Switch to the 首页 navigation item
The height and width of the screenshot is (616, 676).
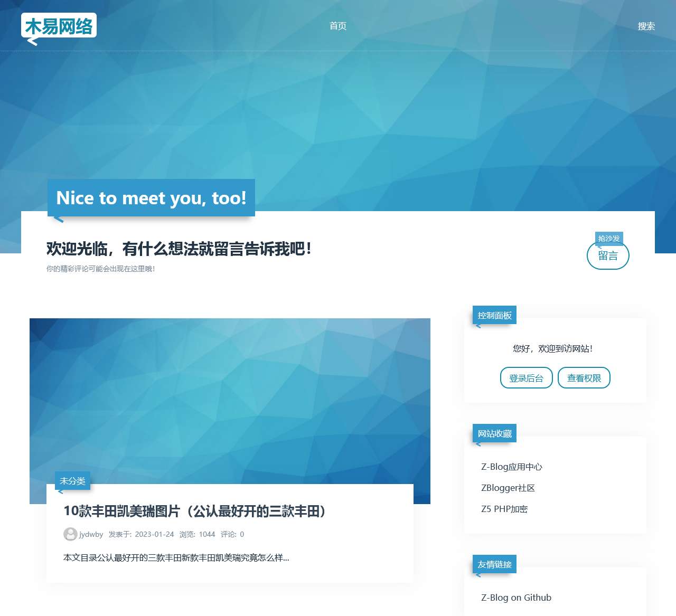337,26
